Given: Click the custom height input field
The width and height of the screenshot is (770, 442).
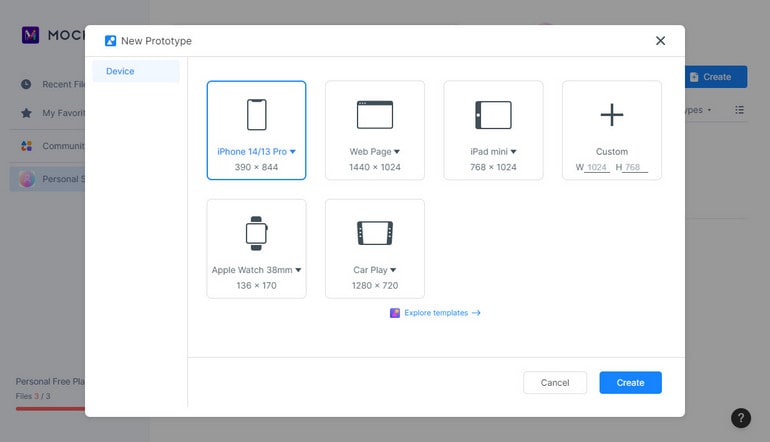Looking at the screenshot, I should click(x=635, y=167).
